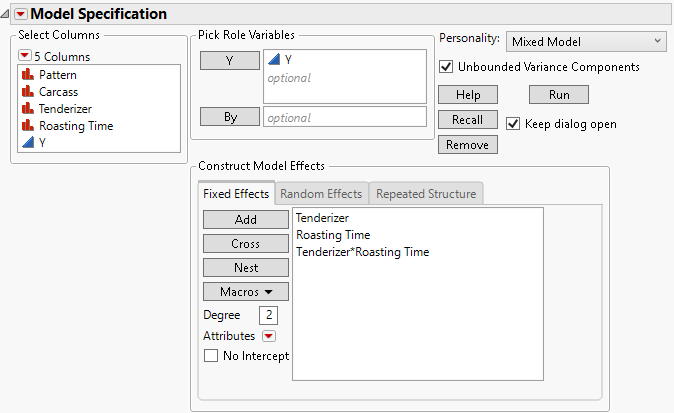This screenshot has height=413, width=674.
Task: Open the Personality dropdown
Action: tap(585, 41)
